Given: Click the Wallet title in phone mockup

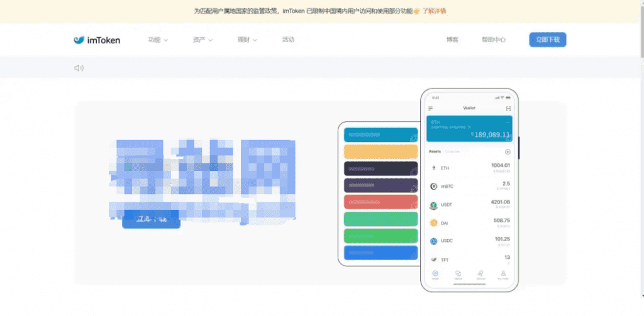Looking at the screenshot, I should pyautogui.click(x=469, y=108).
